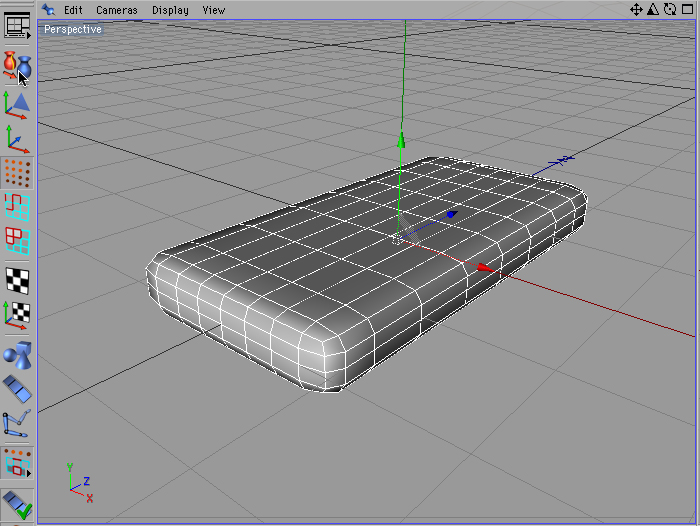Select the object axis tool
Screen dimensions: 700x526
point(17,139)
